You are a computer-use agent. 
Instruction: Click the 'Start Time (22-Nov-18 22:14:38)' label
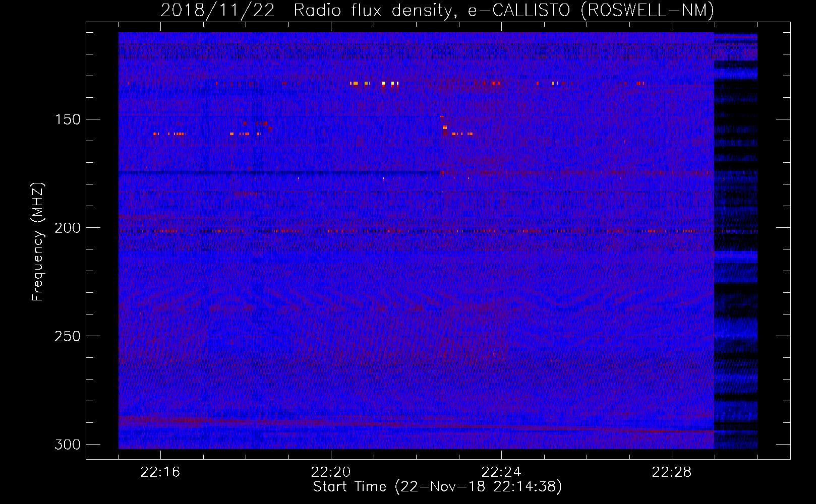tap(437, 487)
